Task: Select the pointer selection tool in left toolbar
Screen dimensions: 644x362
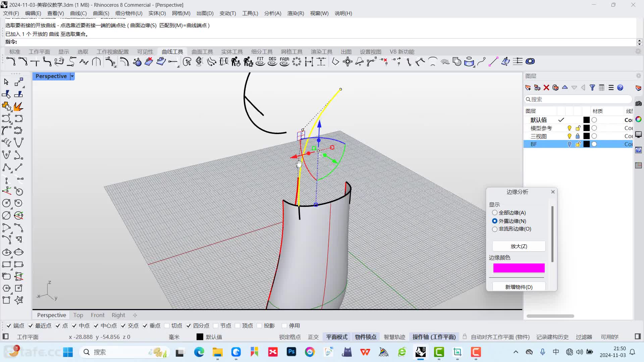Action: 6,82
